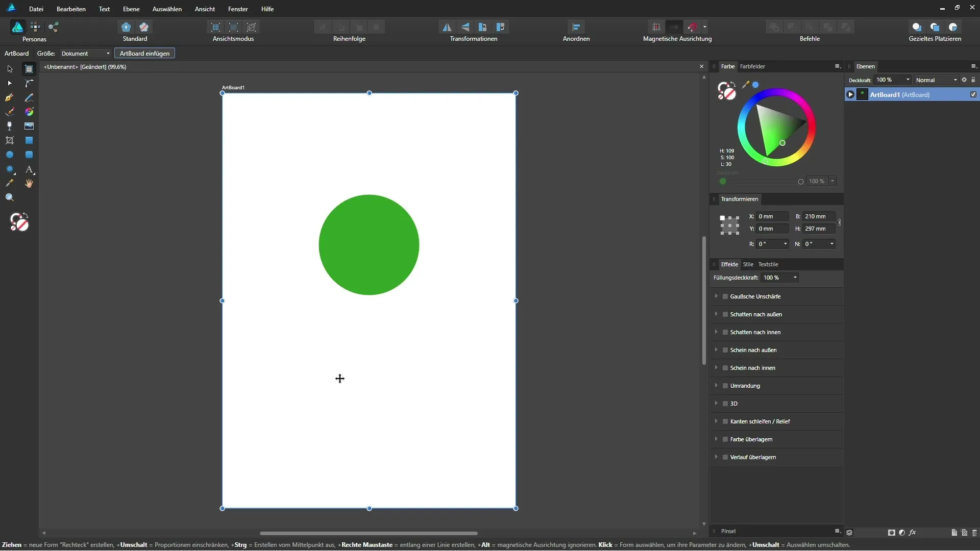Screen dimensions: 980x551
Task: Click the Farbe panel options menu button
Action: pyautogui.click(x=837, y=66)
